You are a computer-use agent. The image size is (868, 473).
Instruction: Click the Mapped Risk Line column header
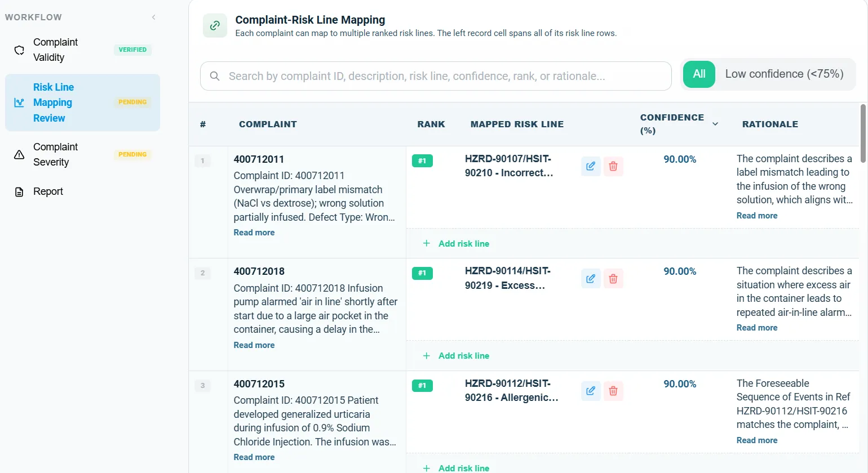point(517,124)
